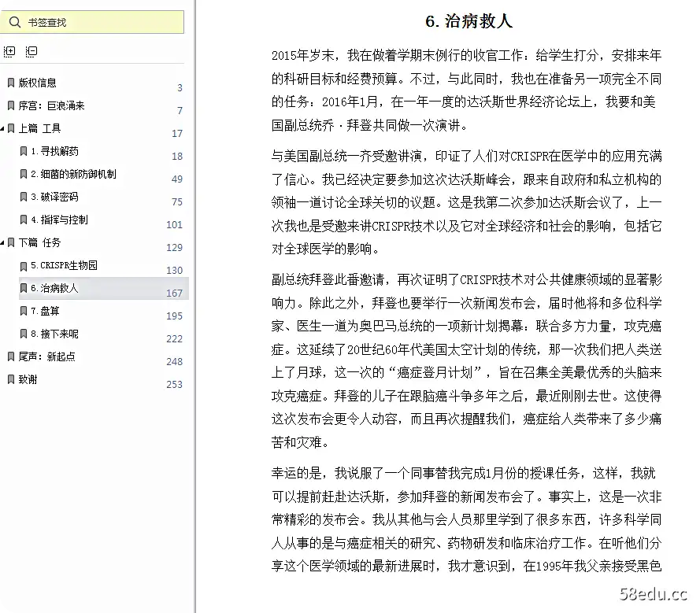The height and width of the screenshot is (613, 700).
Task: Go to chapter 3. 破译密码
Action: click(x=54, y=197)
